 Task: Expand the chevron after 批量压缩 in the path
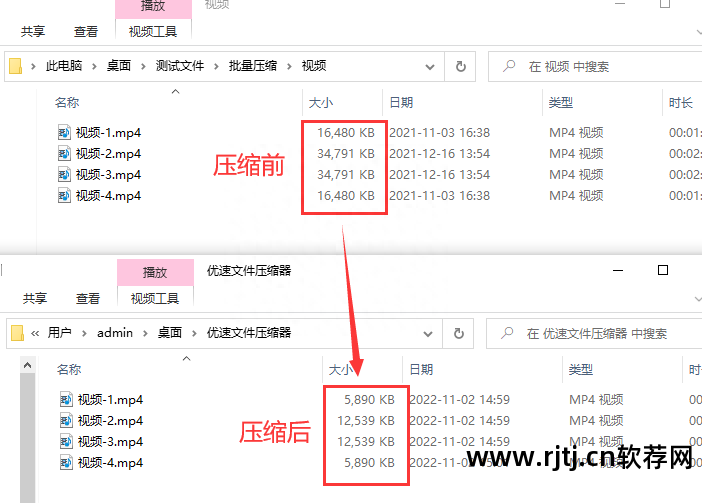289,67
